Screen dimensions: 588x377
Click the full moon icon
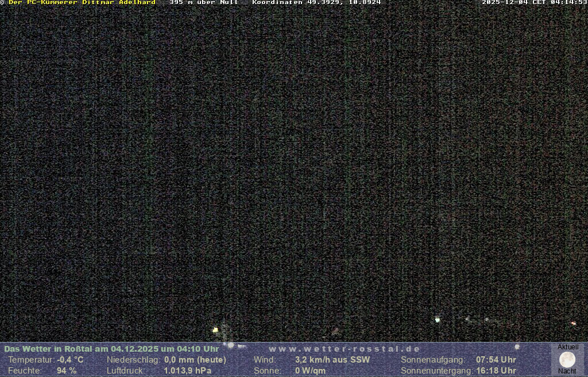tap(567, 360)
